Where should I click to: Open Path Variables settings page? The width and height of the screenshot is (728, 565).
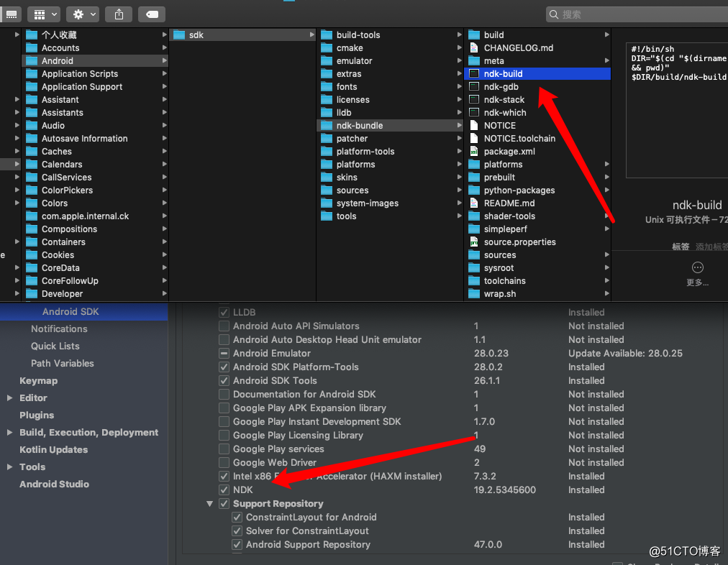tap(62, 363)
